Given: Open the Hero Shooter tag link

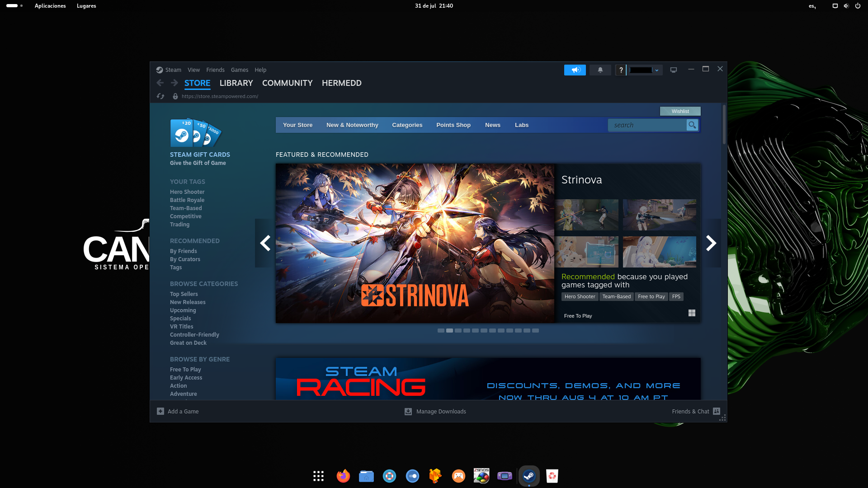Looking at the screenshot, I should coord(187,192).
